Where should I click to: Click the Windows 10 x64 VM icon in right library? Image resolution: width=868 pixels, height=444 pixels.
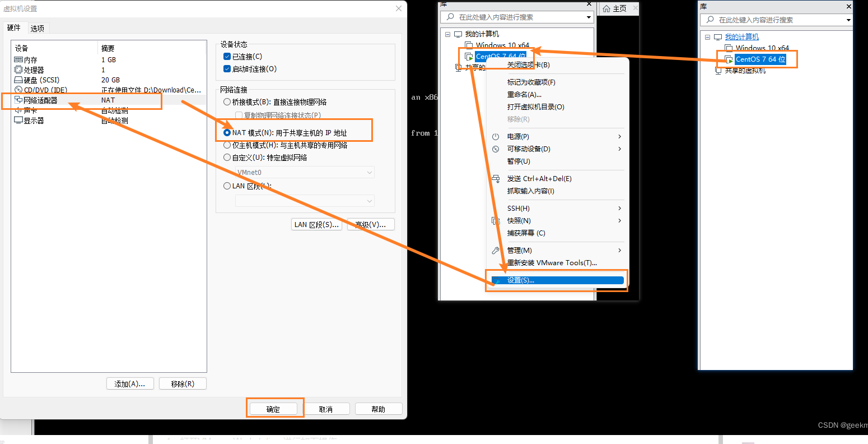(x=729, y=48)
